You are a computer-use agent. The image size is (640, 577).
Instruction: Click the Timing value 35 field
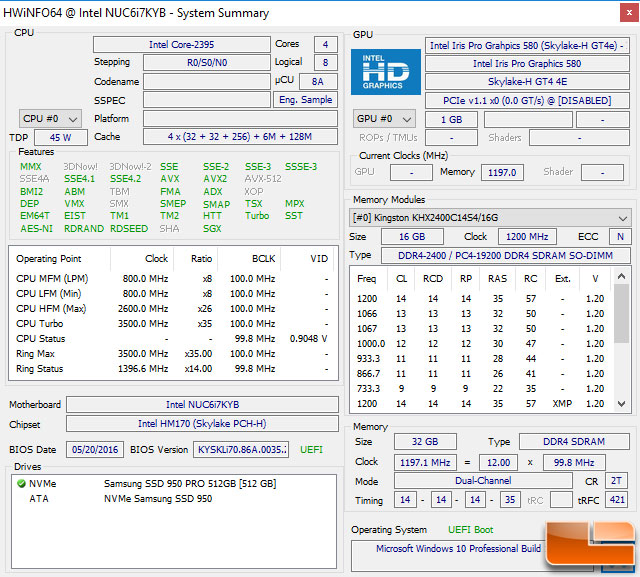pos(510,500)
